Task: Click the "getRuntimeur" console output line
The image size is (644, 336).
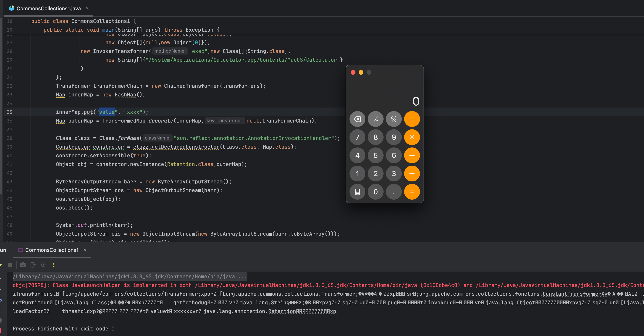Action: click(328, 303)
